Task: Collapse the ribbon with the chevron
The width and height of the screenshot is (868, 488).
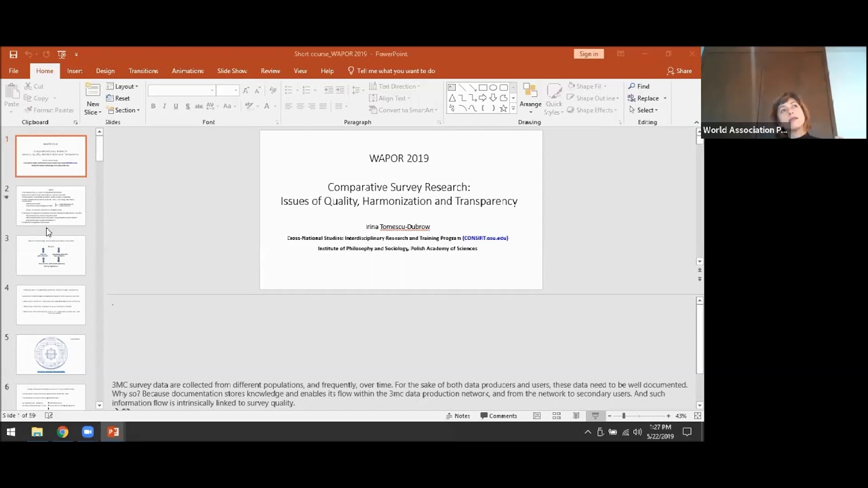Action: pos(696,122)
